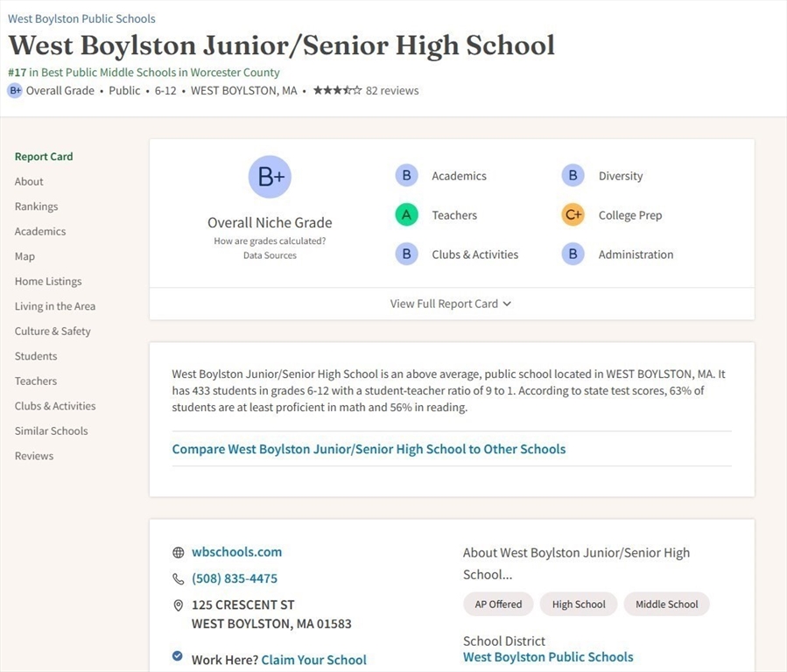Click the orange C+ College Prep badge
This screenshot has width=787, height=672.
pos(573,214)
